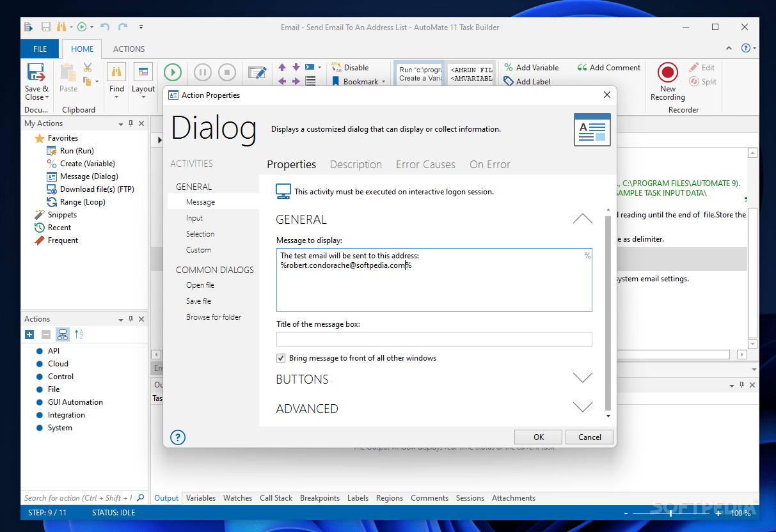Click Expand All plus icon in Actions panel
Screen dimensions: 776x532
click(x=29, y=334)
